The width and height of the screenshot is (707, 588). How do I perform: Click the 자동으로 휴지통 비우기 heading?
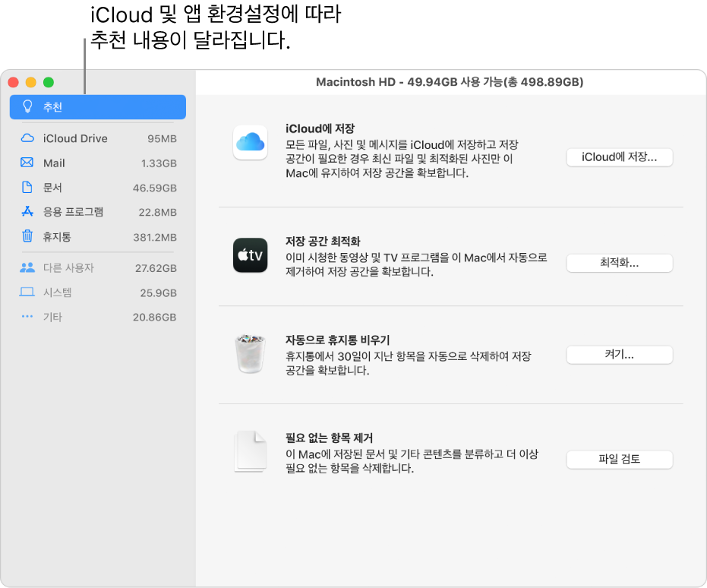337,340
